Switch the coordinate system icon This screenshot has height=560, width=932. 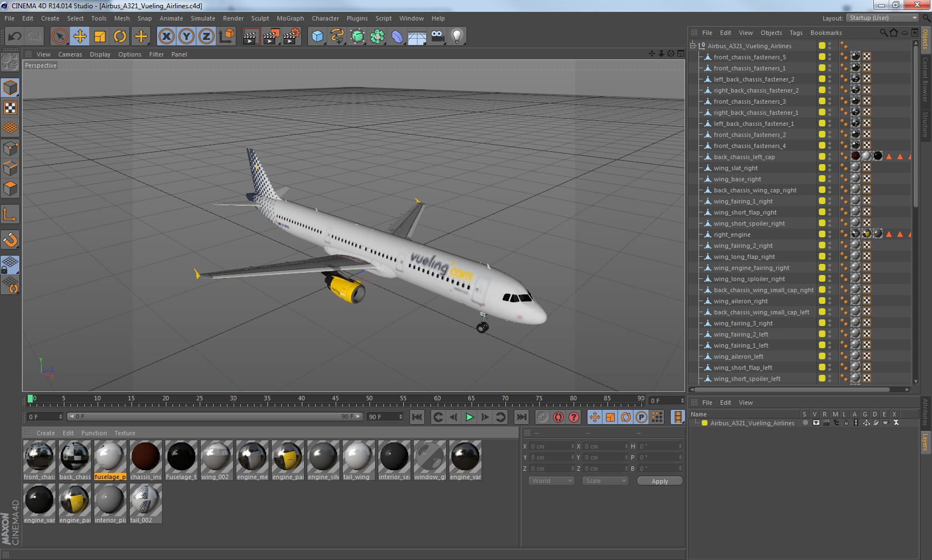[226, 37]
